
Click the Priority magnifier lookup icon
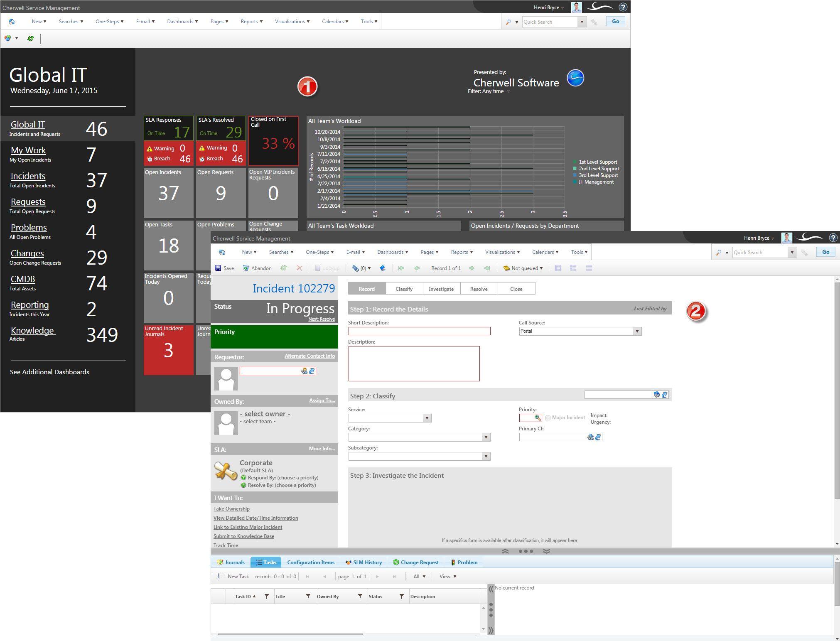coord(538,418)
